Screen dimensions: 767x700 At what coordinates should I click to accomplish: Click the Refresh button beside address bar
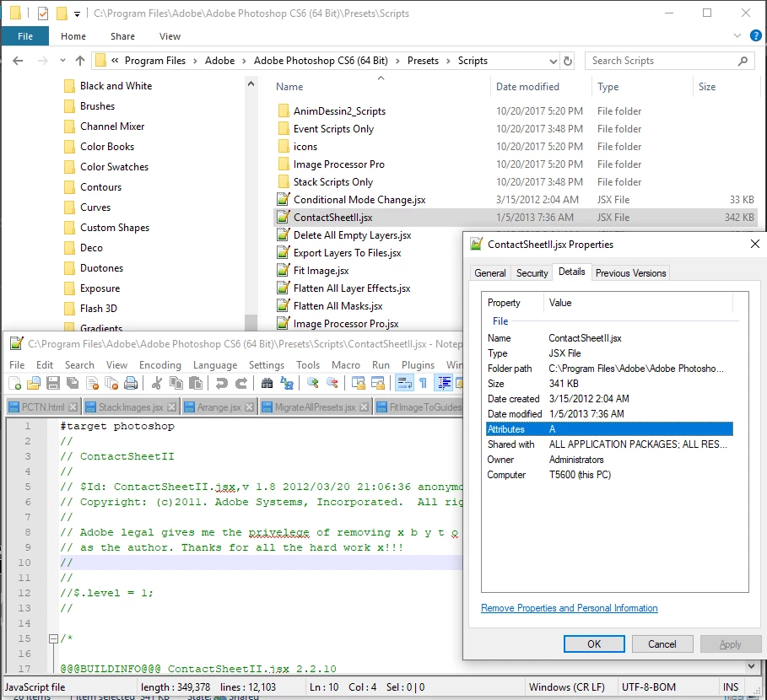click(x=567, y=61)
